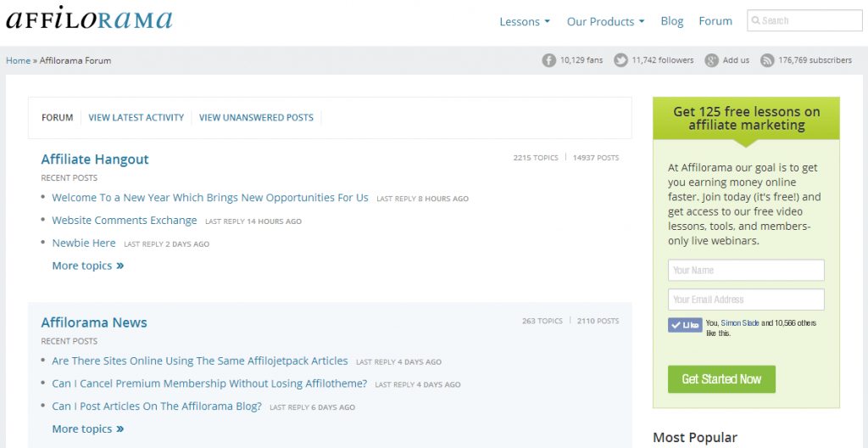Open 'Are There Sites Online' Affilojetpack topic
Screen dimensions: 868x448
point(200,361)
